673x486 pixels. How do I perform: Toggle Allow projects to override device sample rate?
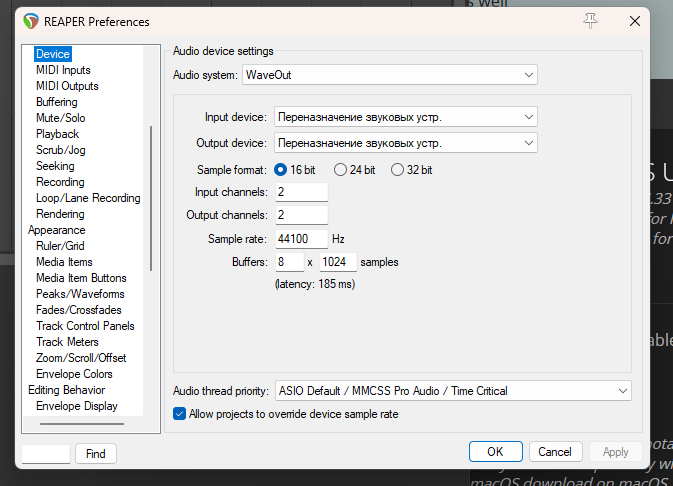180,414
